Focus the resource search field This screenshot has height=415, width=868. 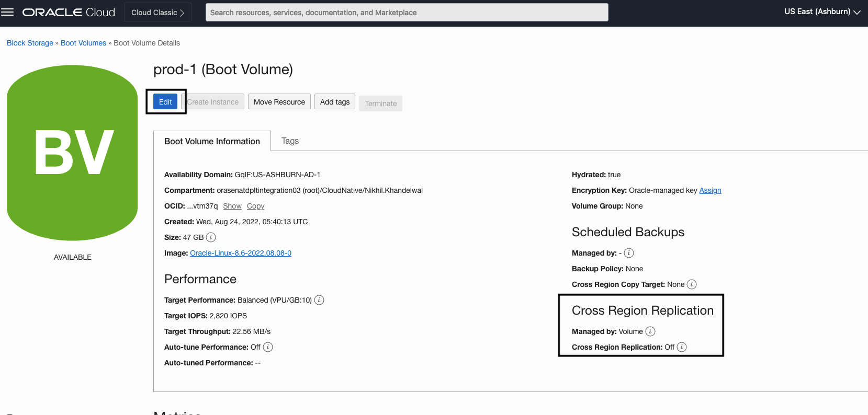point(407,12)
